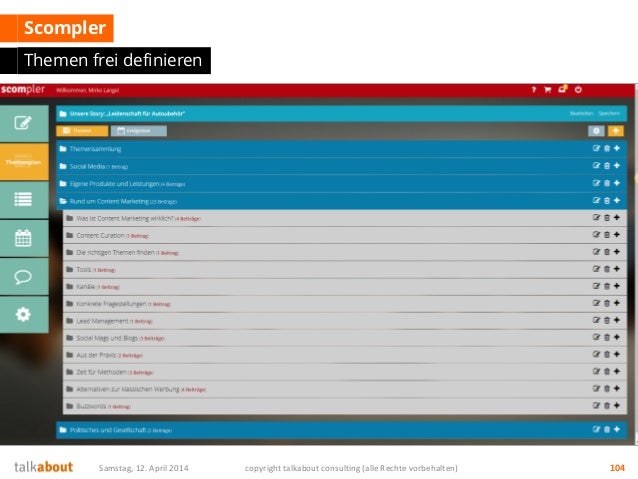Screen dimensions: 638x479
Task: Delete the Social Media topic
Action: (607, 166)
